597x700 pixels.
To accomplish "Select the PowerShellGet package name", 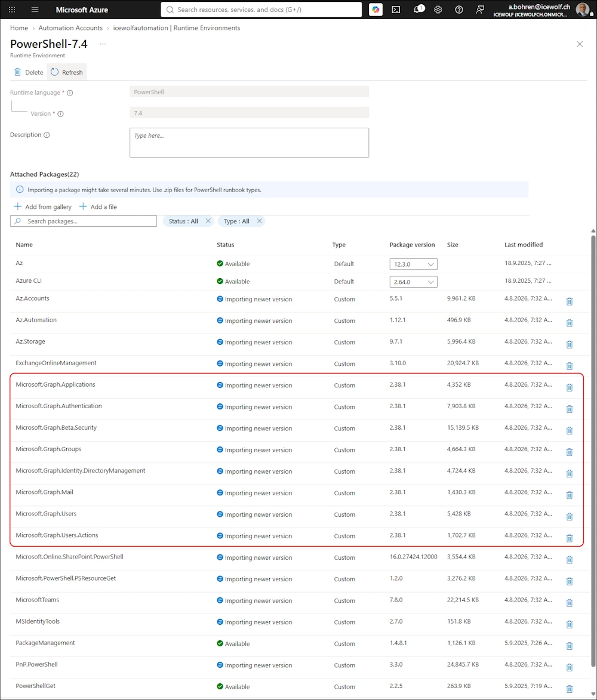I will coord(36,686).
